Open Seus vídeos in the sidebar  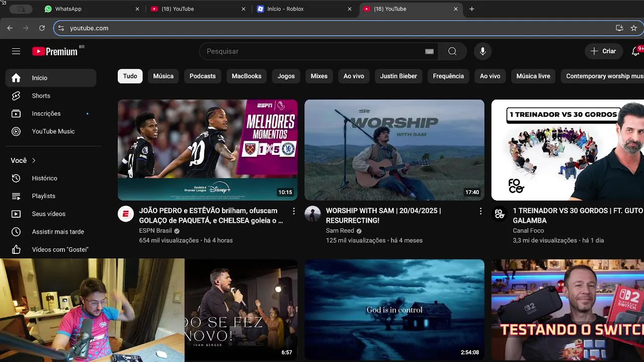(51, 214)
